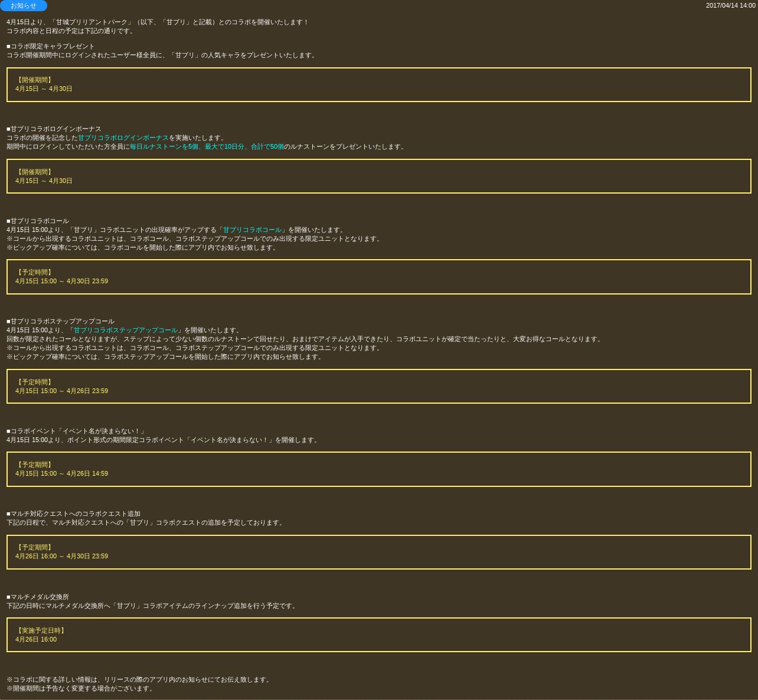The height and width of the screenshot is (700, 758).
Task: Click the cyan 甘ブリコラボコール link
Action: click(252, 230)
